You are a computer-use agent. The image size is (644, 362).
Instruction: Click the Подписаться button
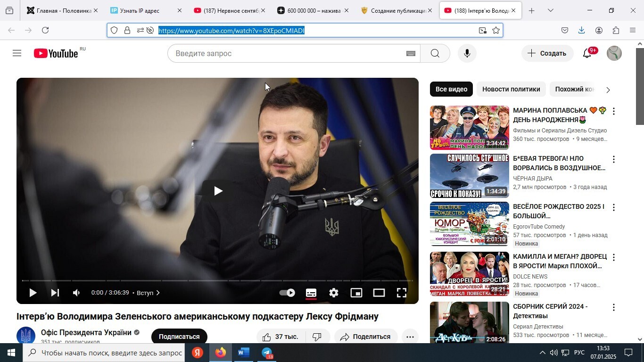[x=179, y=337]
